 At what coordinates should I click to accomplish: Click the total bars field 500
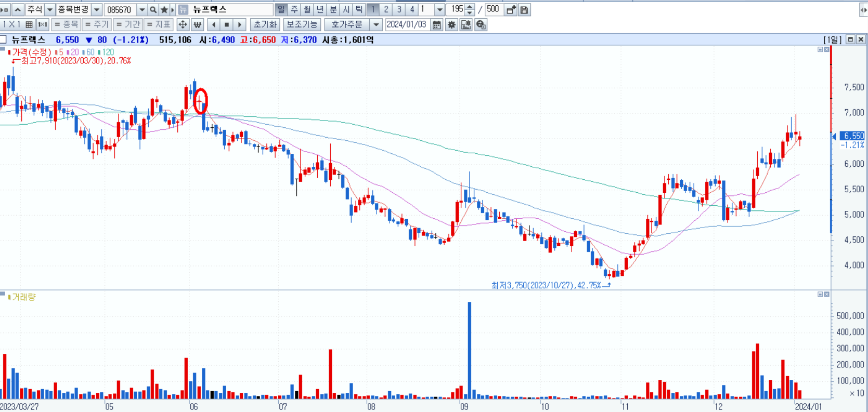(x=493, y=9)
